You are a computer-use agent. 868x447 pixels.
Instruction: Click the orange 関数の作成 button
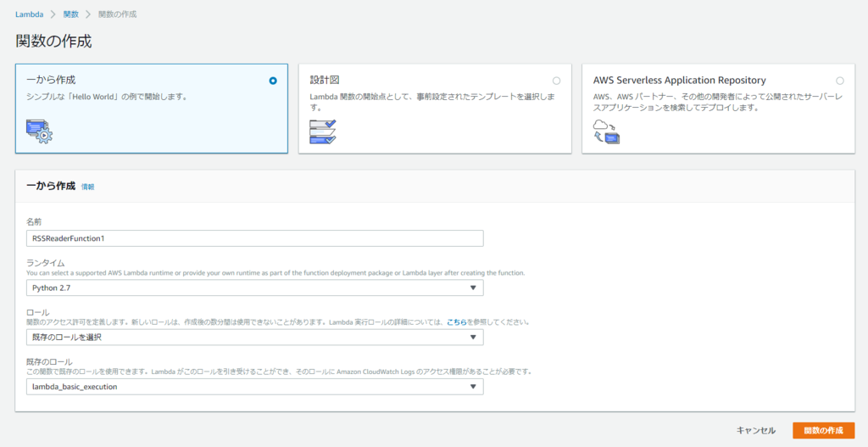[824, 430]
